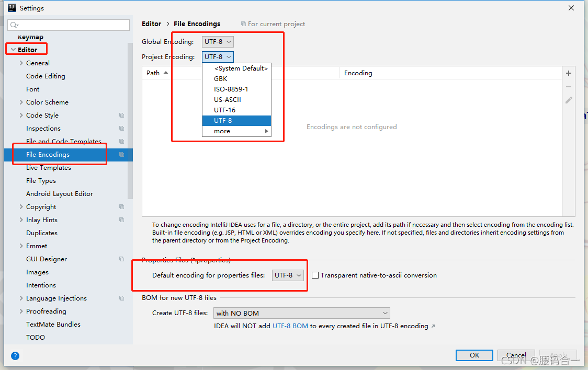The width and height of the screenshot is (588, 370).
Task: Click the remove path minus icon
Action: click(569, 87)
